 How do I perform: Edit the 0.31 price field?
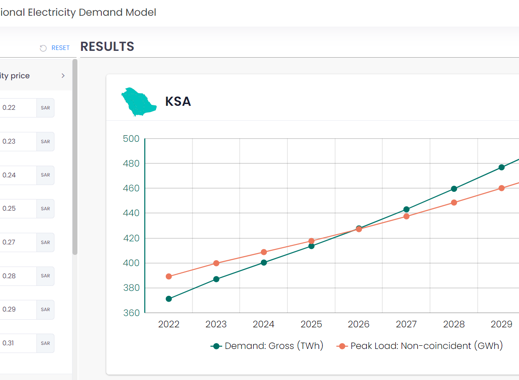tap(18, 343)
